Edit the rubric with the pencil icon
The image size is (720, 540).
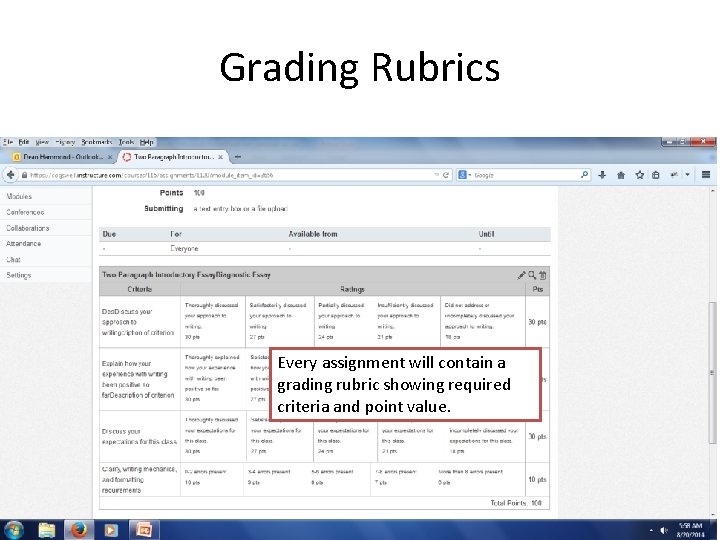[x=521, y=275]
